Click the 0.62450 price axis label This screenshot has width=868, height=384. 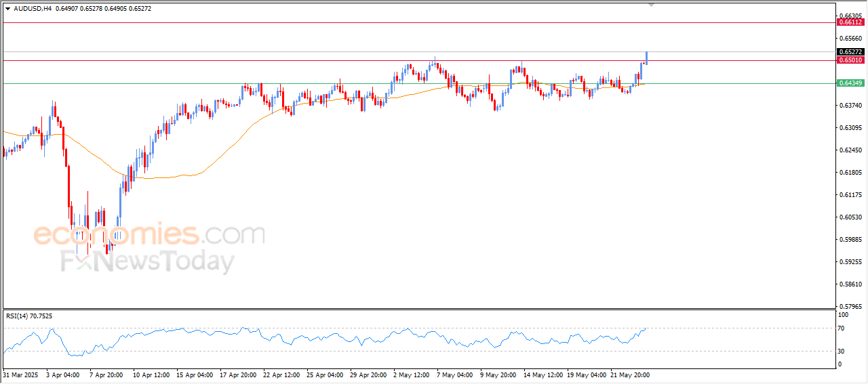point(850,150)
